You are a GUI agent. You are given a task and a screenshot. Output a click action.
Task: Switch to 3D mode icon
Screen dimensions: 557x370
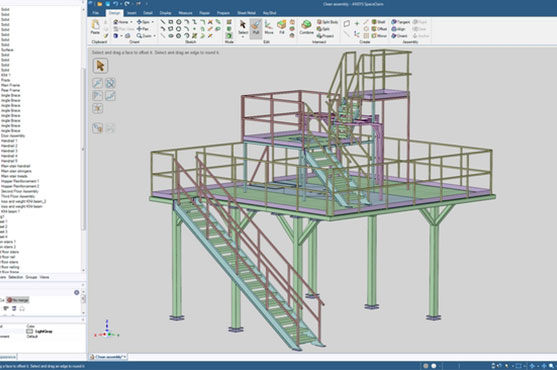(x=229, y=36)
